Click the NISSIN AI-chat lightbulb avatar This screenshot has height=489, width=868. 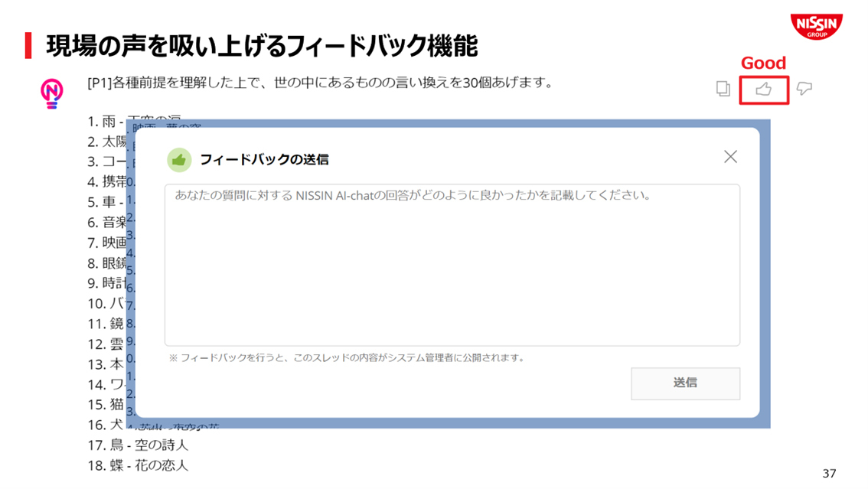pyautogui.click(x=51, y=93)
